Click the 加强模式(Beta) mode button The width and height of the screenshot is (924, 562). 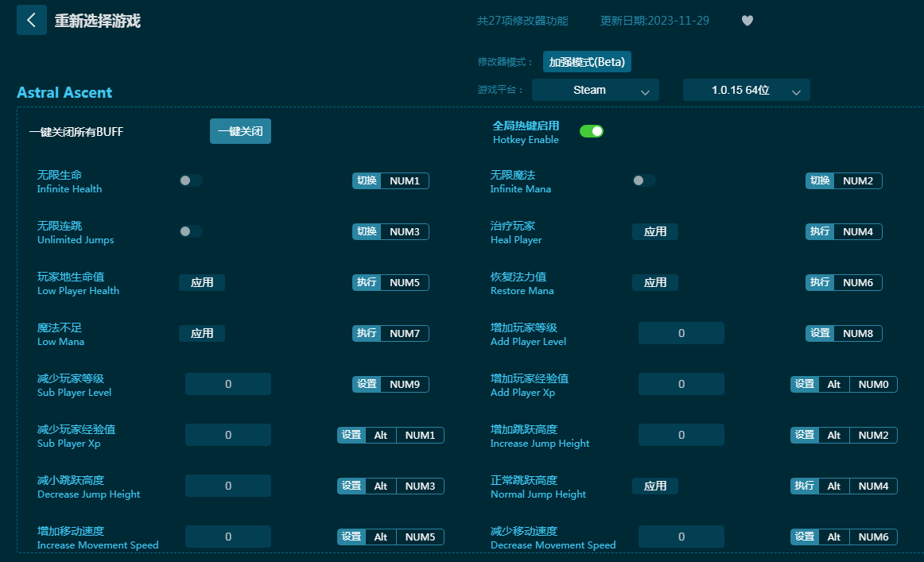587,62
